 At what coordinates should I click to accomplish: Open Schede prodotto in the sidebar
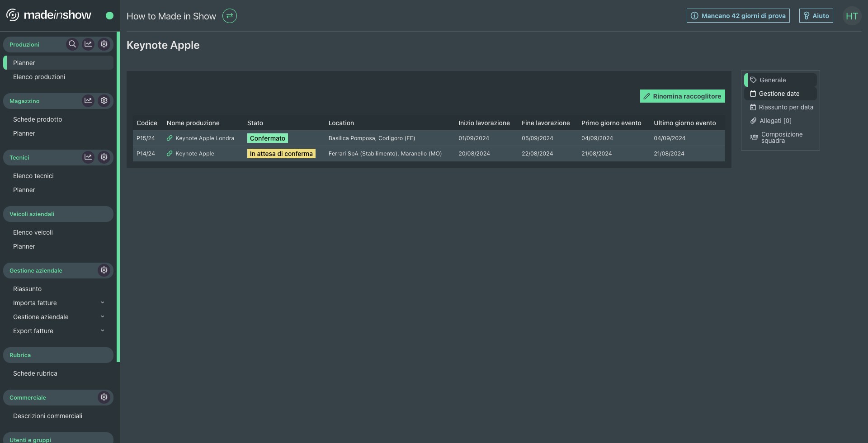click(x=58, y=119)
